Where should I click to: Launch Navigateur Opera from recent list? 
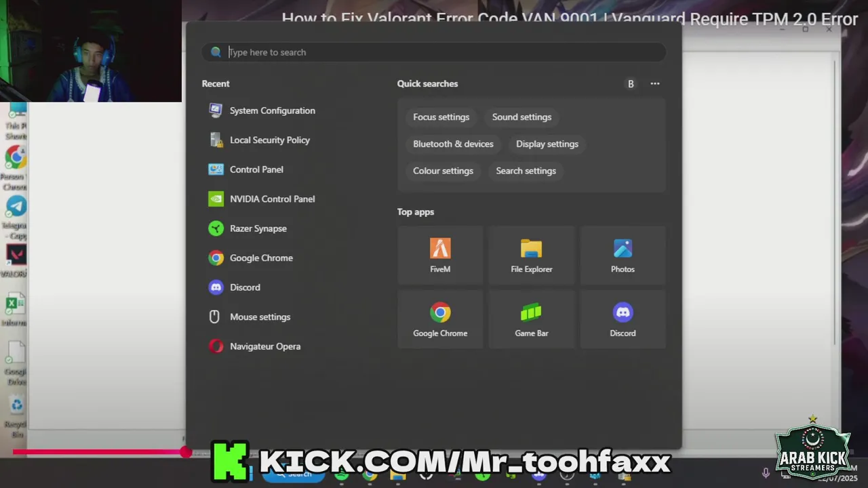(x=255, y=346)
